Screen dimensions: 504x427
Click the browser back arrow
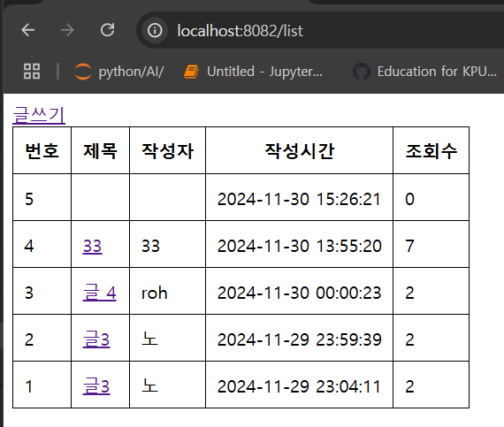pyautogui.click(x=28, y=30)
